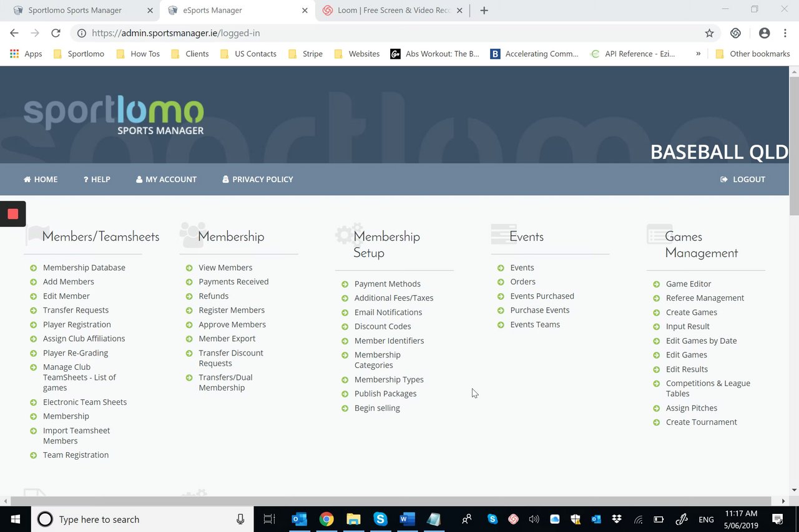
Task: Open the Loom extension icon in toolbar
Action: [x=735, y=33]
